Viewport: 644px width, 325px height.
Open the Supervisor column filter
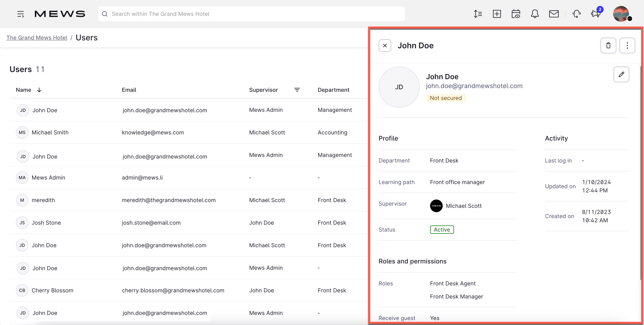pos(297,90)
